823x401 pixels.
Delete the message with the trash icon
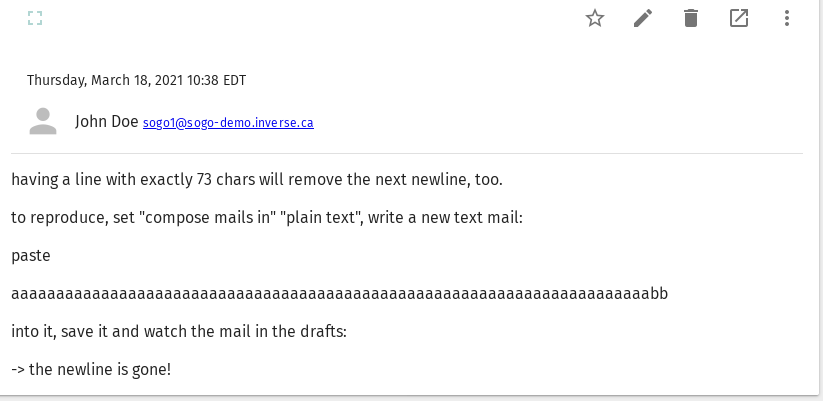tap(691, 18)
